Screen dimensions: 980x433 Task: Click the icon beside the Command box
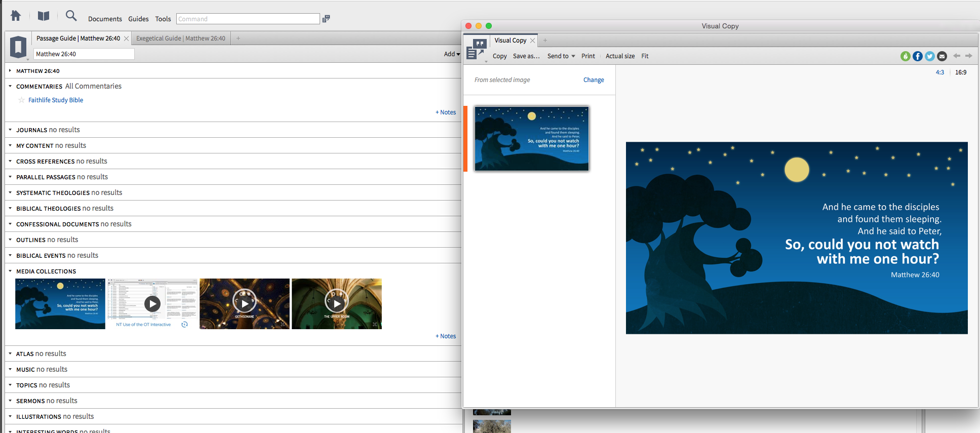pos(326,19)
